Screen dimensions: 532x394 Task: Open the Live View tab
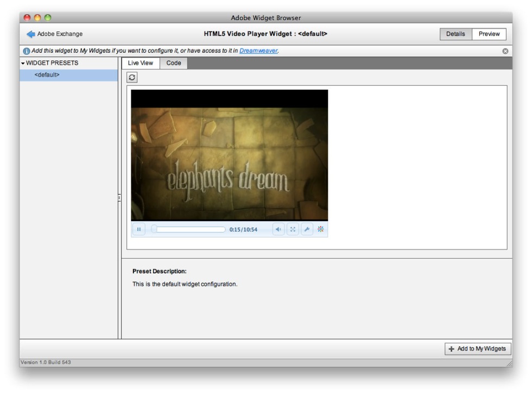(x=141, y=63)
